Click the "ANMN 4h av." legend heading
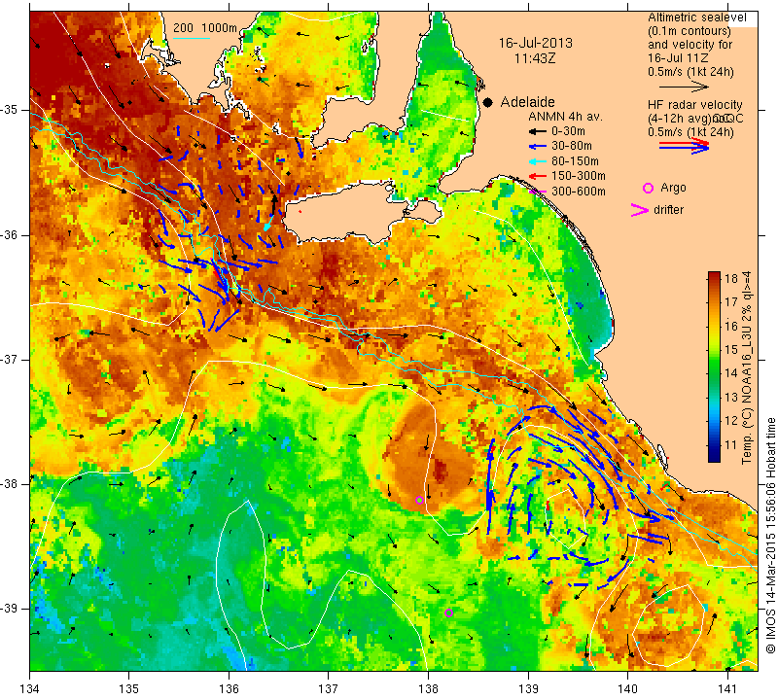The height and width of the screenshot is (700, 778). pos(565,117)
